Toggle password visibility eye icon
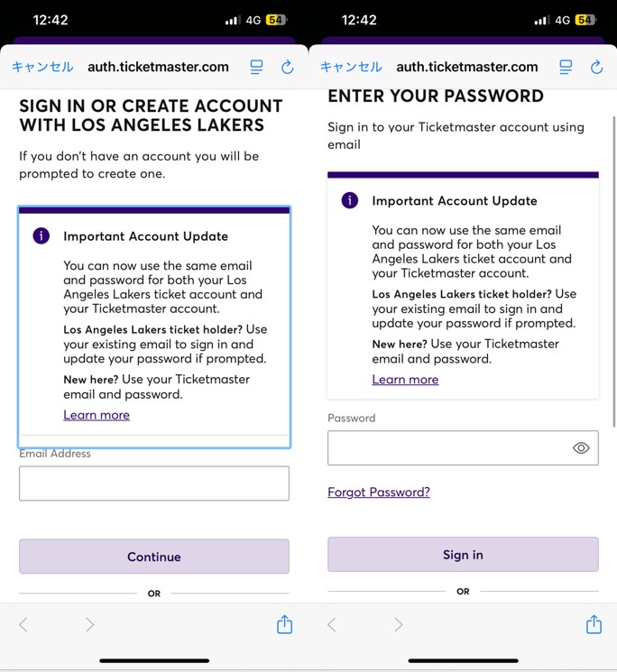 581,448
